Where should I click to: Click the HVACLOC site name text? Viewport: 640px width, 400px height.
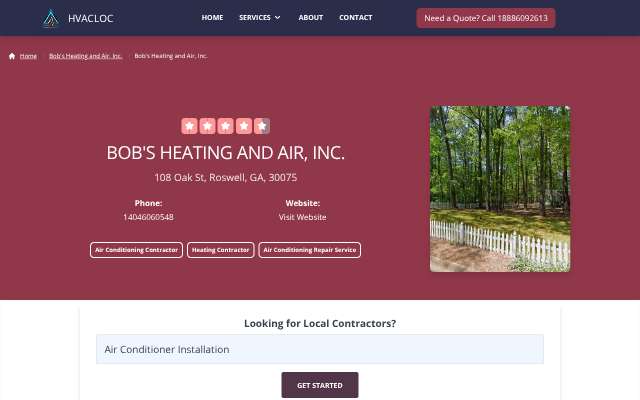pyautogui.click(x=91, y=18)
